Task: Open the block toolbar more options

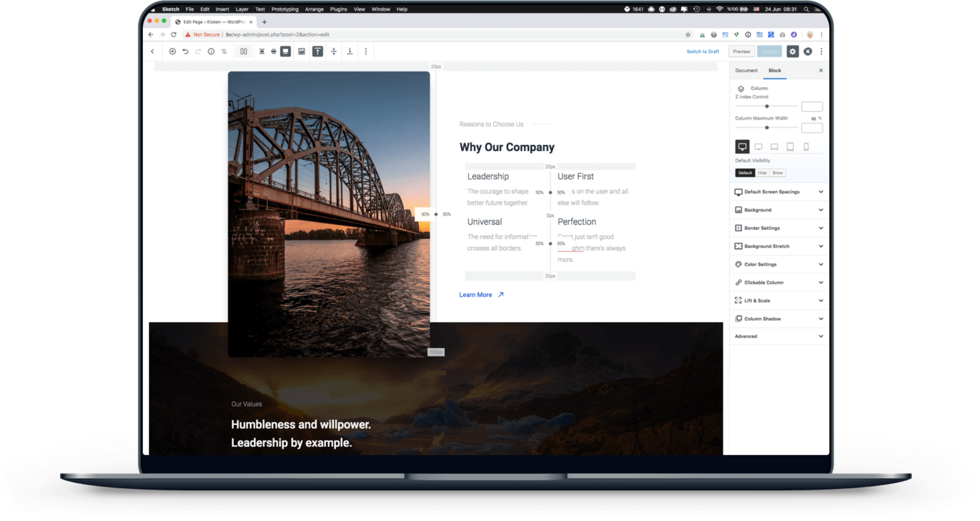Action: pyautogui.click(x=365, y=51)
